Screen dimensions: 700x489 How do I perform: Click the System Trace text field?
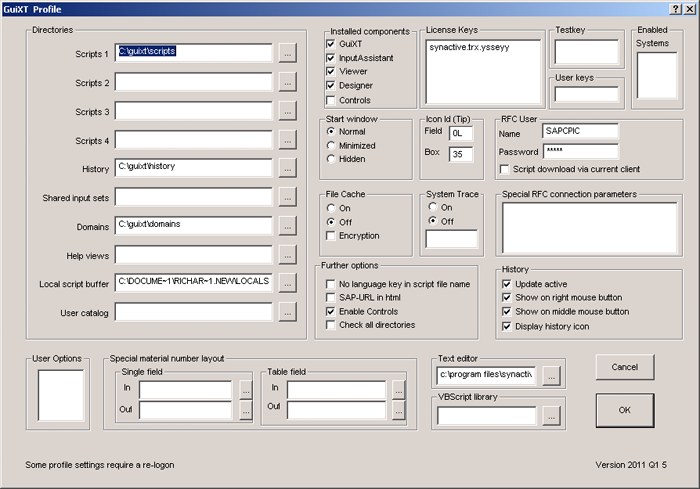(451, 239)
